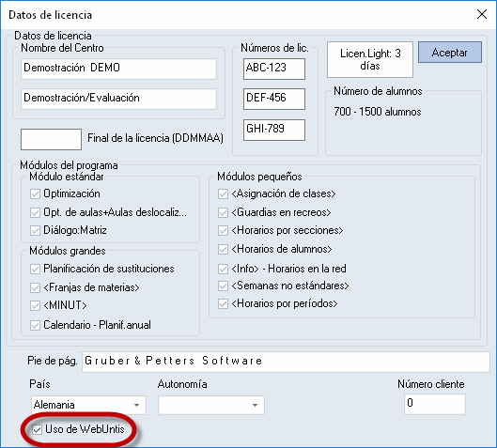Open the Autonomía dropdown
The height and width of the screenshot is (448, 497).
pyautogui.click(x=211, y=405)
